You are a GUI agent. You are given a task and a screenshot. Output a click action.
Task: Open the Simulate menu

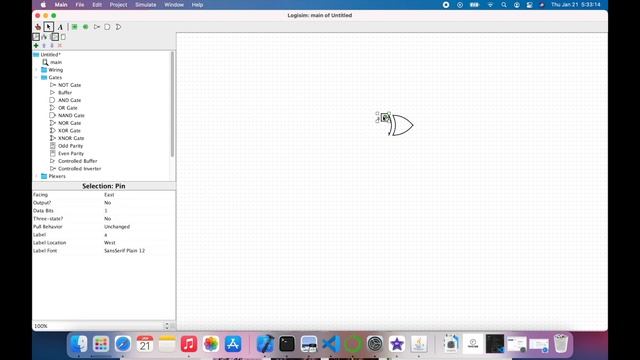pyautogui.click(x=146, y=5)
